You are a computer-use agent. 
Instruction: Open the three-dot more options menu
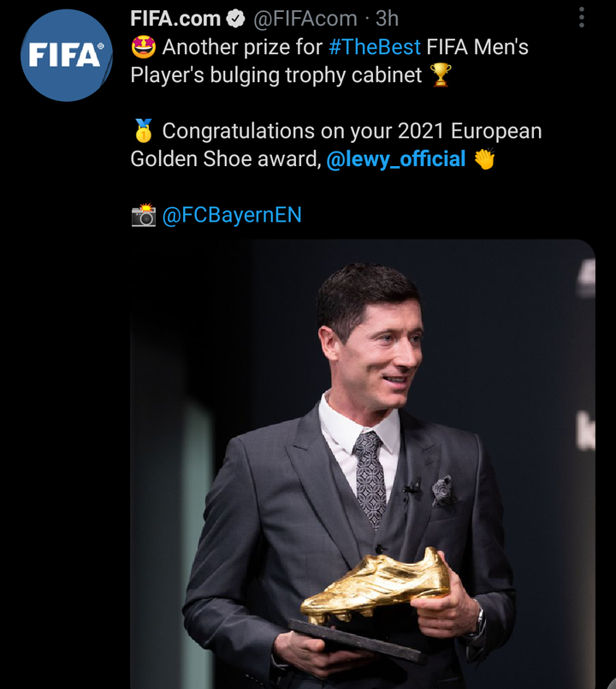[581, 18]
